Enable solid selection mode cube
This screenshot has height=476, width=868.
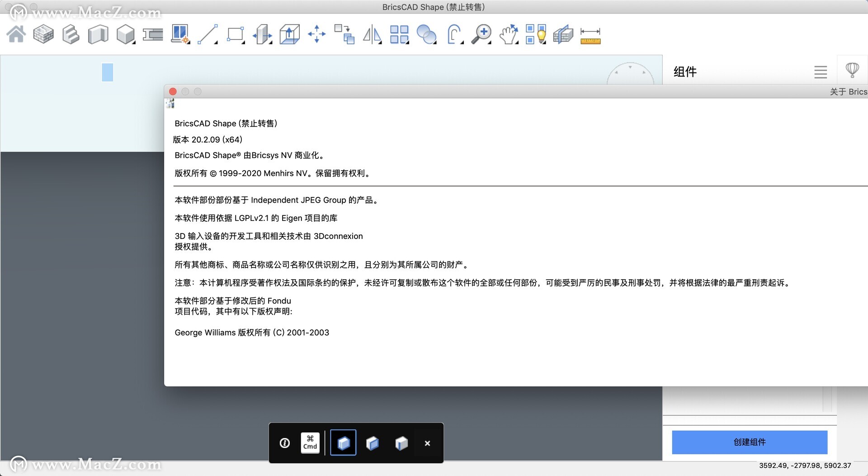(x=344, y=443)
